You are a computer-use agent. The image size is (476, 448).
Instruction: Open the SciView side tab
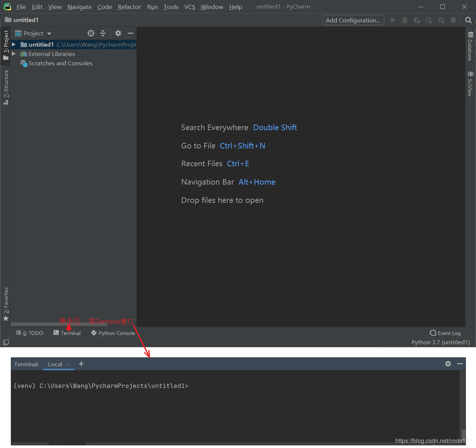click(470, 84)
